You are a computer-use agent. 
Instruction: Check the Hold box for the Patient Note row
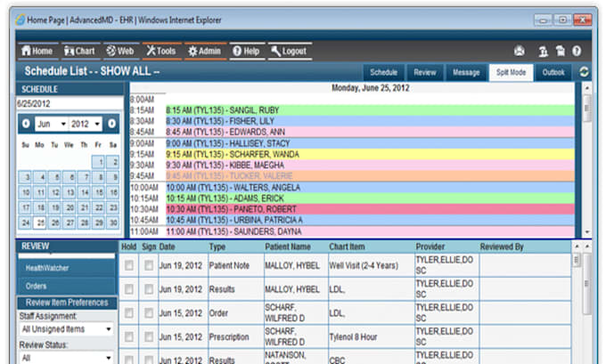point(130,265)
